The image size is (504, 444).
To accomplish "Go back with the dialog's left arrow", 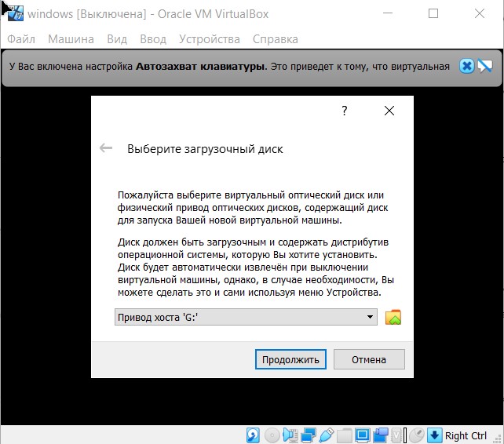I will pos(106,148).
